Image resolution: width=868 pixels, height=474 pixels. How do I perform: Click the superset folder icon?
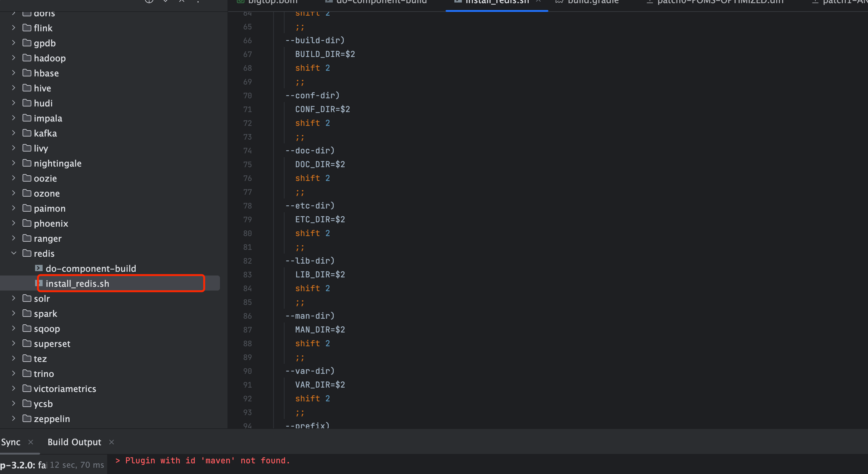27,343
